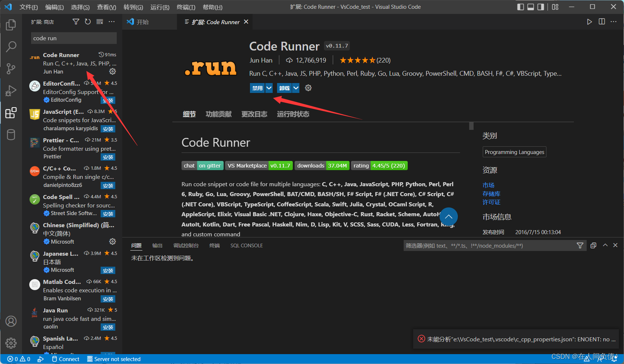
Task: Filter problems with funnel icon
Action: [580, 245]
